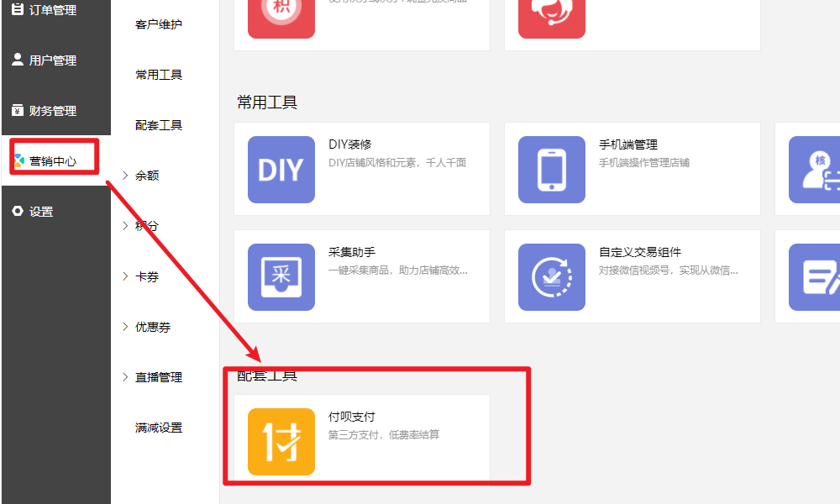Select 营销中心 in the sidebar

pyautogui.click(x=56, y=160)
